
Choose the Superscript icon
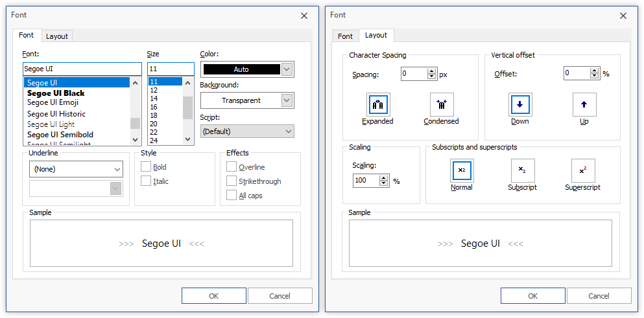coord(583,170)
